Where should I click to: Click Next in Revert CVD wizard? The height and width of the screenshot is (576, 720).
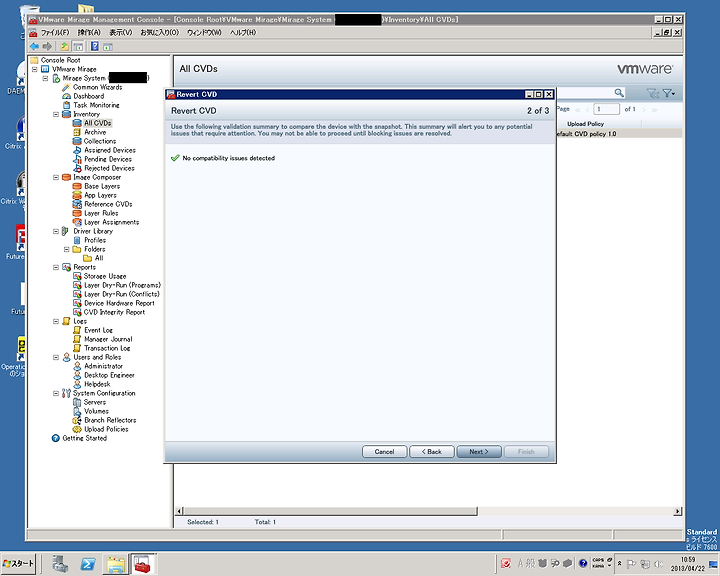[x=479, y=452]
